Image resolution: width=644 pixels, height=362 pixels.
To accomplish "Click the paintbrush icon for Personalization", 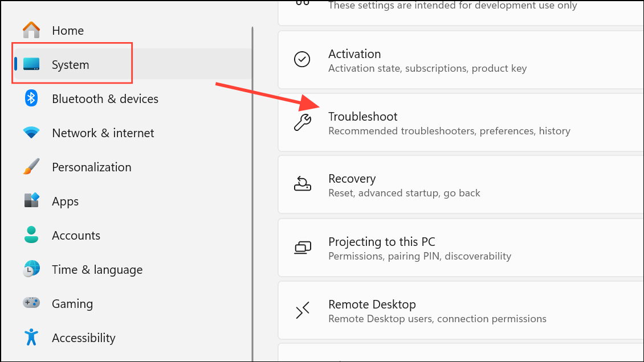I will (x=31, y=167).
